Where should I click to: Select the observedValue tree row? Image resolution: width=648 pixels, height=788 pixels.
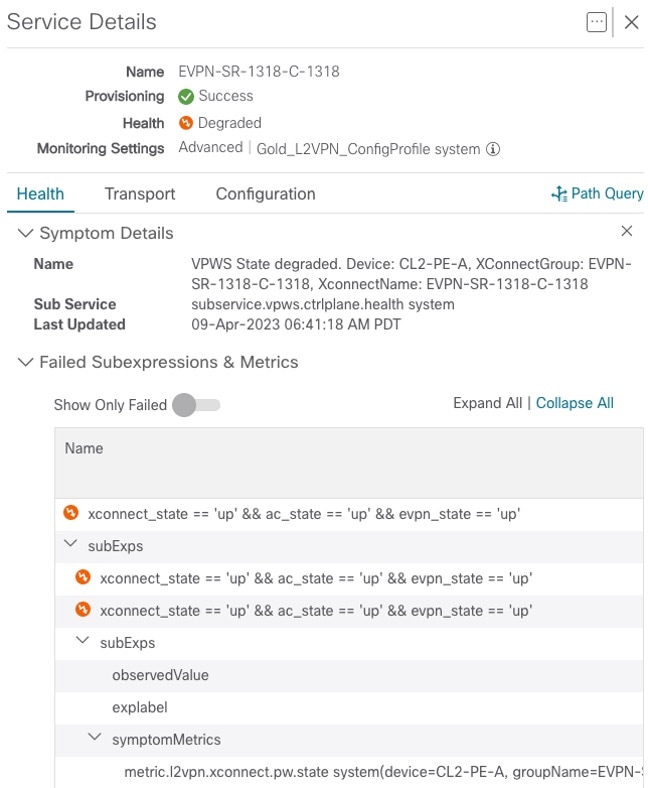point(160,675)
